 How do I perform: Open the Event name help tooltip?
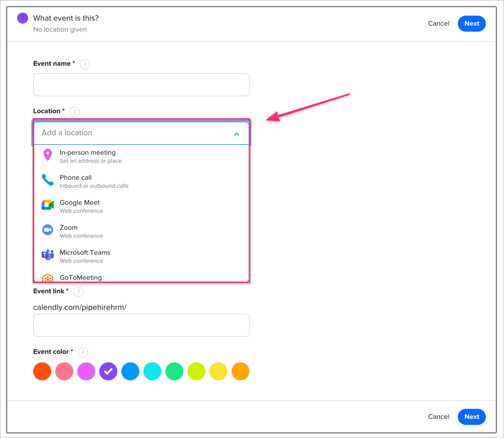tap(85, 64)
